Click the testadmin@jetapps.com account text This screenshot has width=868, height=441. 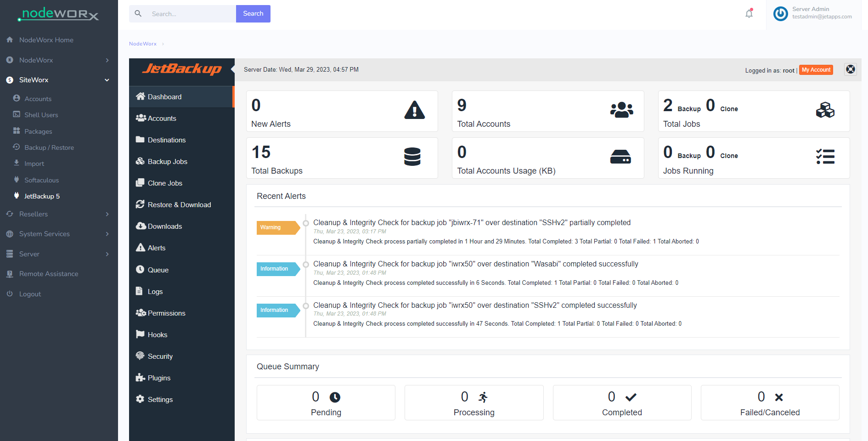[x=822, y=17]
